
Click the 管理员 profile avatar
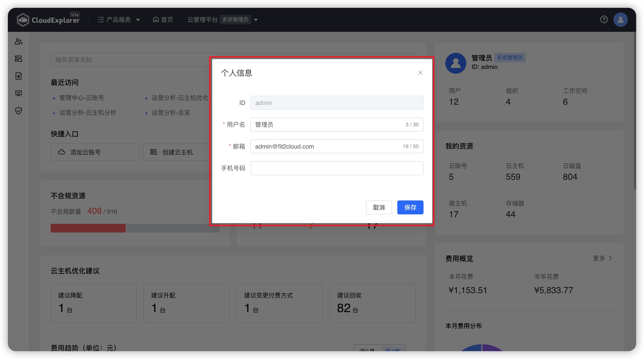click(x=456, y=63)
